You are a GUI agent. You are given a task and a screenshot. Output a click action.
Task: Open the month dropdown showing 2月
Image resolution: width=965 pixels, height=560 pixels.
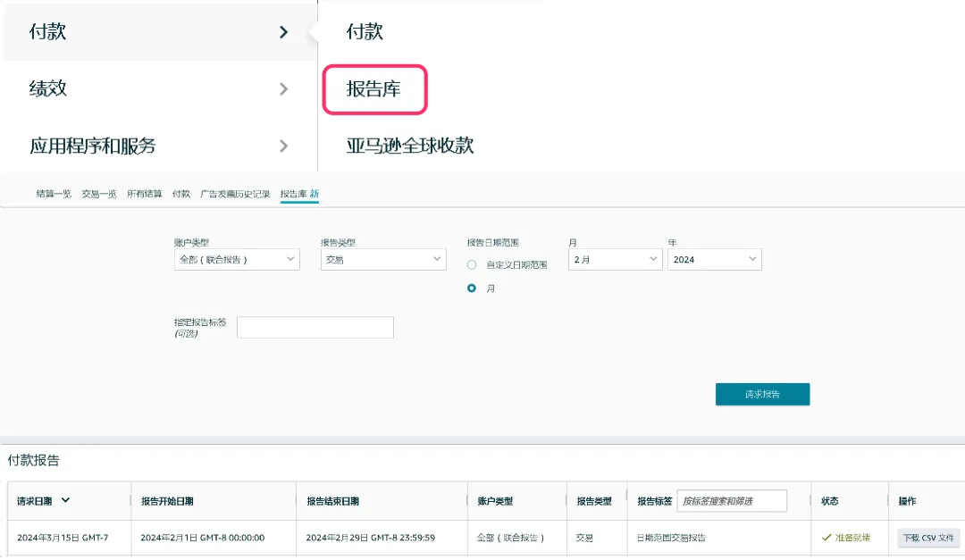coord(615,260)
